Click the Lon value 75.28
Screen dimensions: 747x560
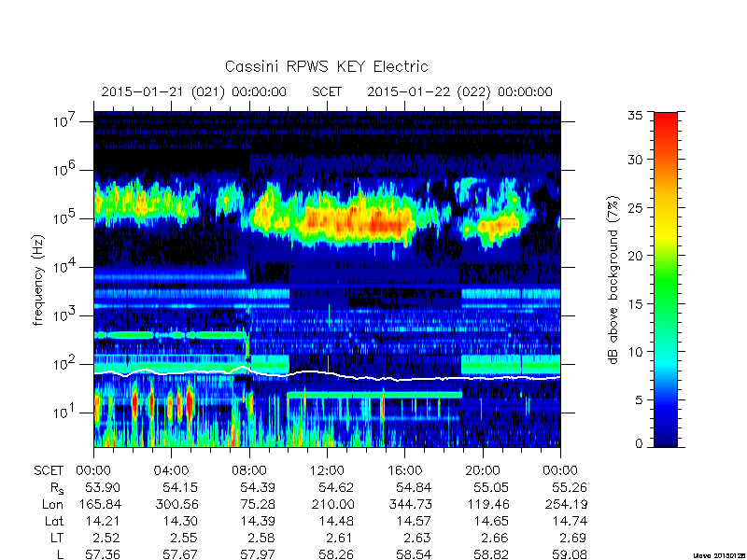click(259, 504)
